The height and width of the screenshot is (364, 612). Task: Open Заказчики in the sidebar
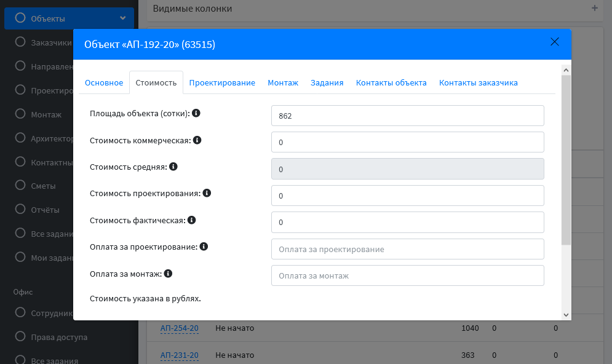click(52, 42)
